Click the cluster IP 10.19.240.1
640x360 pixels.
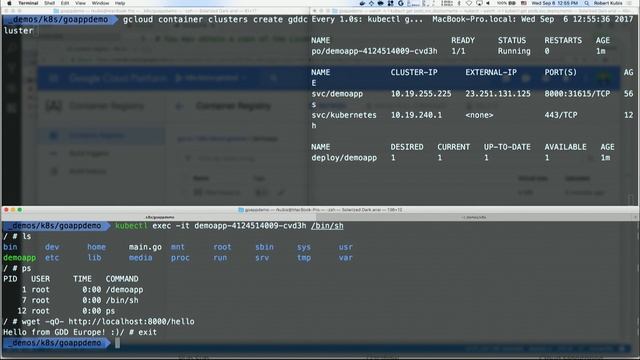(x=416, y=115)
